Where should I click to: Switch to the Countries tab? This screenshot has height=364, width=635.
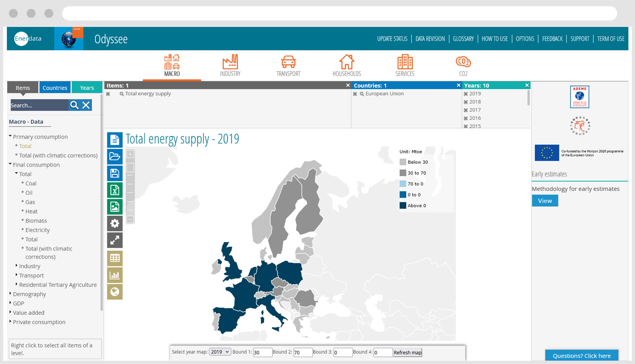click(55, 88)
